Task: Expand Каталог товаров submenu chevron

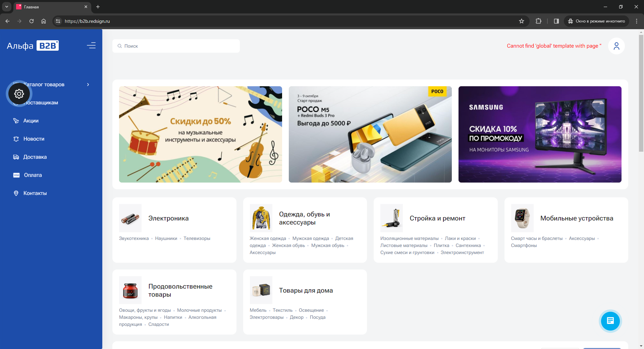Action: pos(88,85)
